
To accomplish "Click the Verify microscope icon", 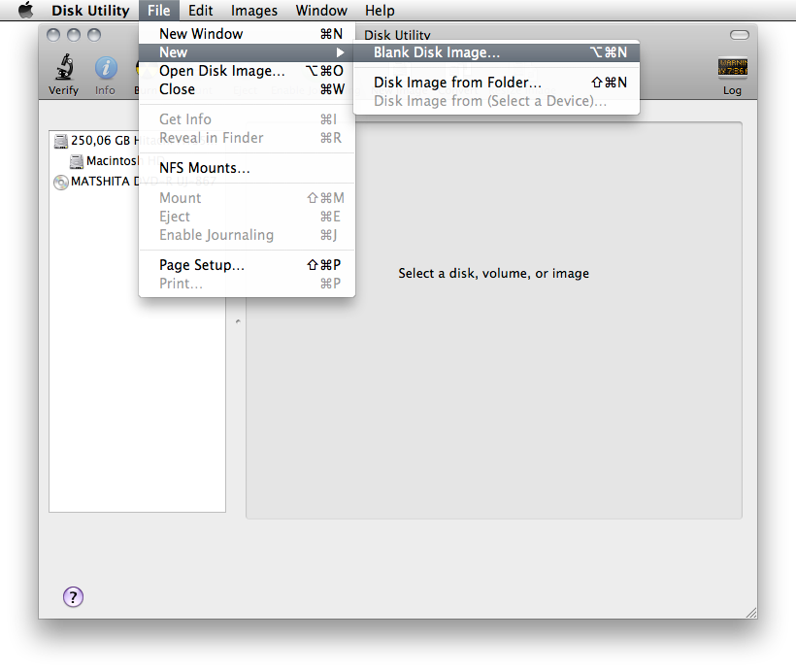I will (64, 67).
